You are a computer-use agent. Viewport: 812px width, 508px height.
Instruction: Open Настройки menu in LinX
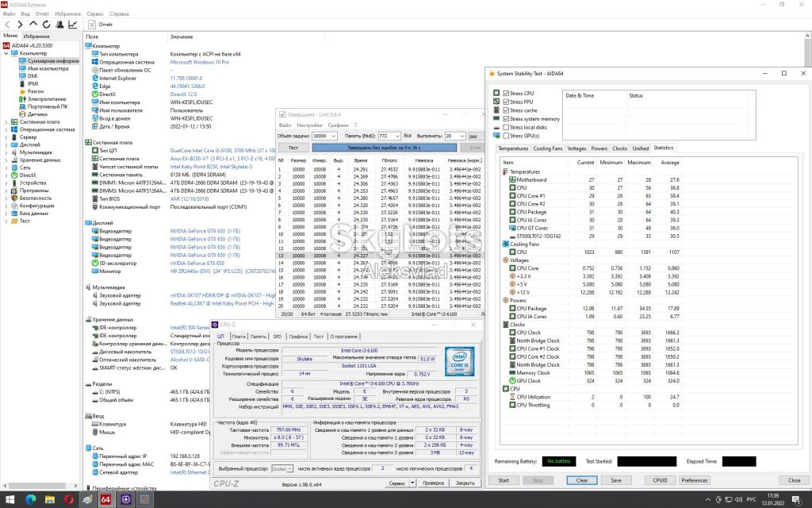(310, 125)
